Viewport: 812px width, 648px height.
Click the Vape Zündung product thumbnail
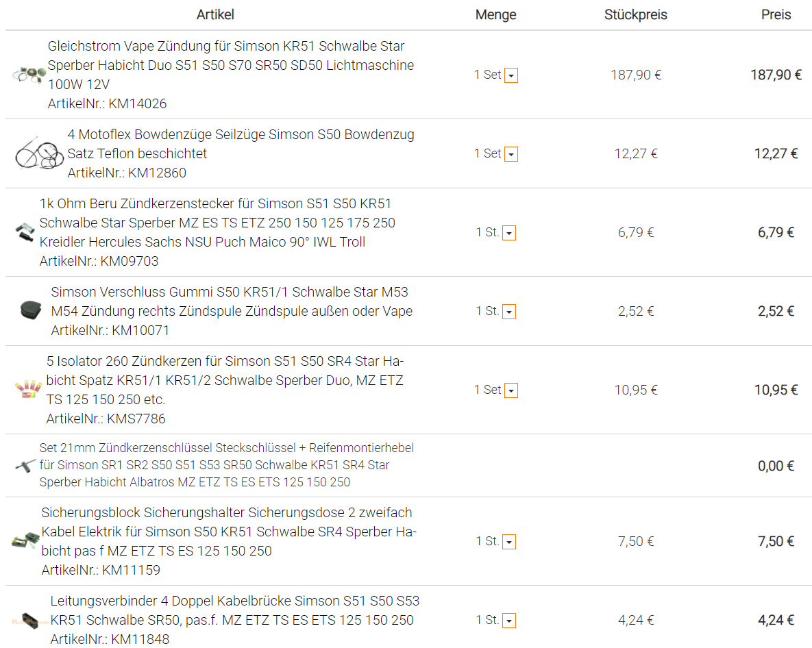(29, 75)
